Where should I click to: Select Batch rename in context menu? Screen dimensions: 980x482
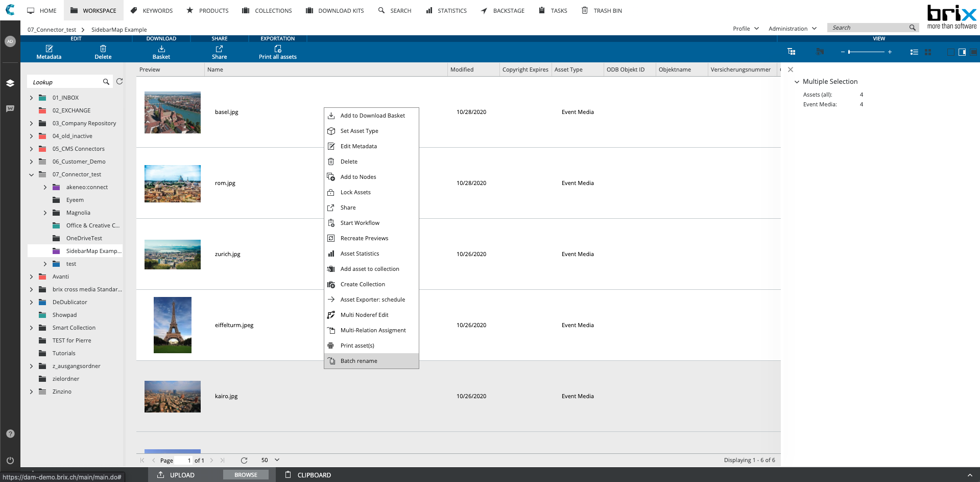coord(371,361)
